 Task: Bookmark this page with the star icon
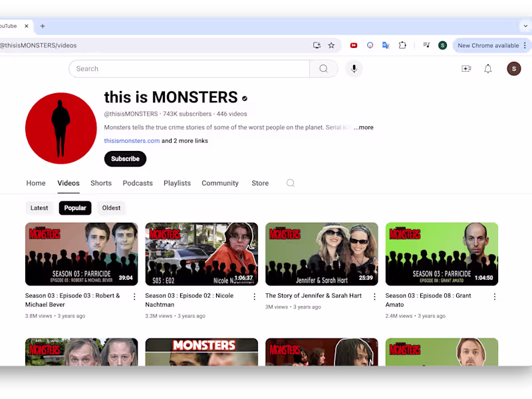click(x=331, y=45)
